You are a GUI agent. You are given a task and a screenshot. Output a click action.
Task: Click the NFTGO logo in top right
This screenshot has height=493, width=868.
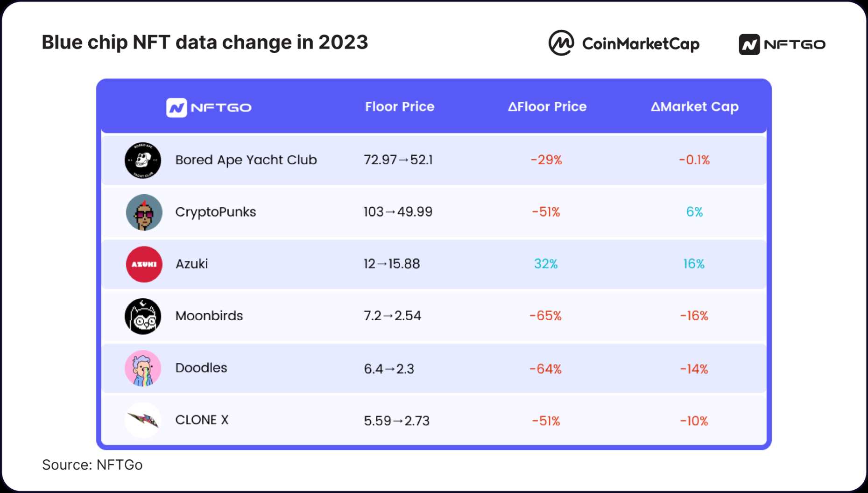(782, 44)
